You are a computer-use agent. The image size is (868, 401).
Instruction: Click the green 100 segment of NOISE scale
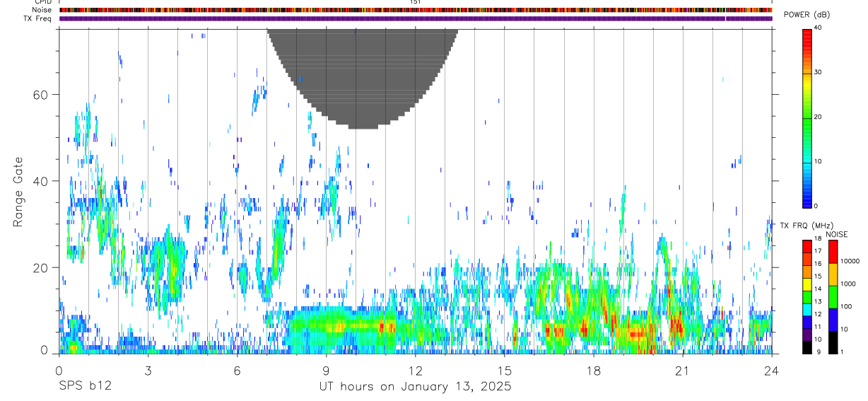pyautogui.click(x=832, y=296)
